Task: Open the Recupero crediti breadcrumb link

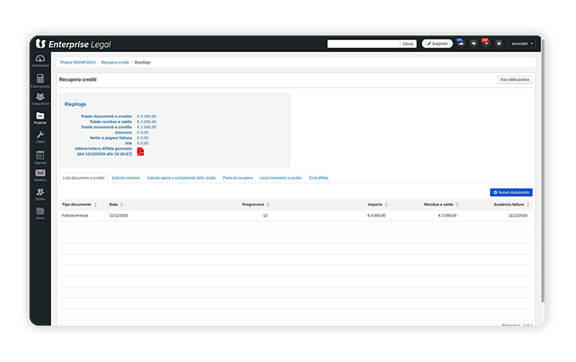Action: (115, 62)
